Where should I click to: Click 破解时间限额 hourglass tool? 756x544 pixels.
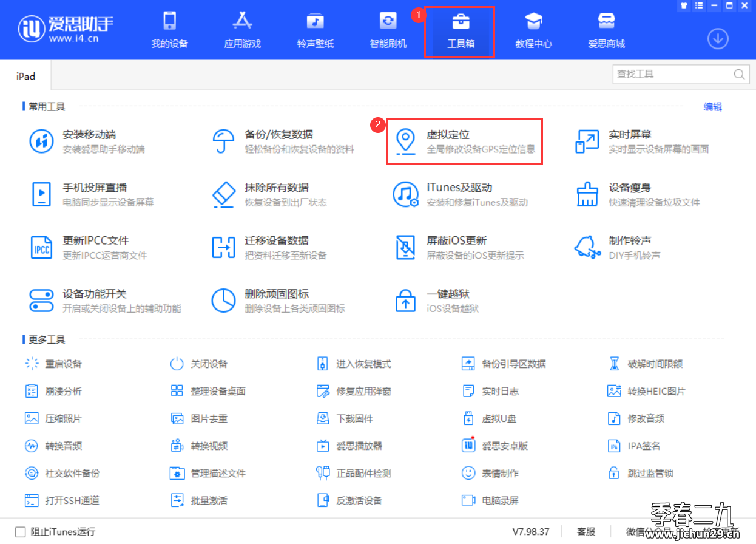(x=646, y=364)
